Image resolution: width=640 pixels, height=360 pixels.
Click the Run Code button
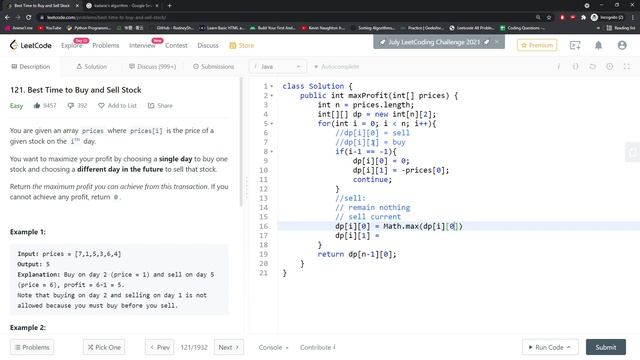click(x=550, y=347)
